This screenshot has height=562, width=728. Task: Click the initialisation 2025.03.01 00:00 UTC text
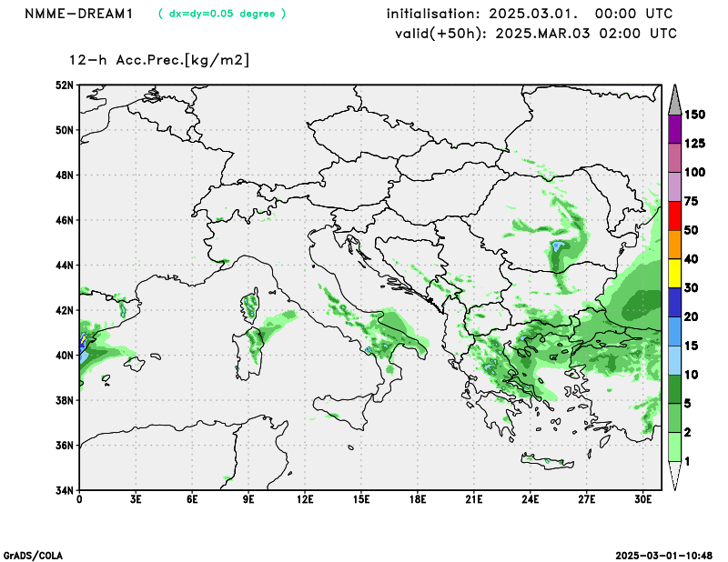click(530, 14)
